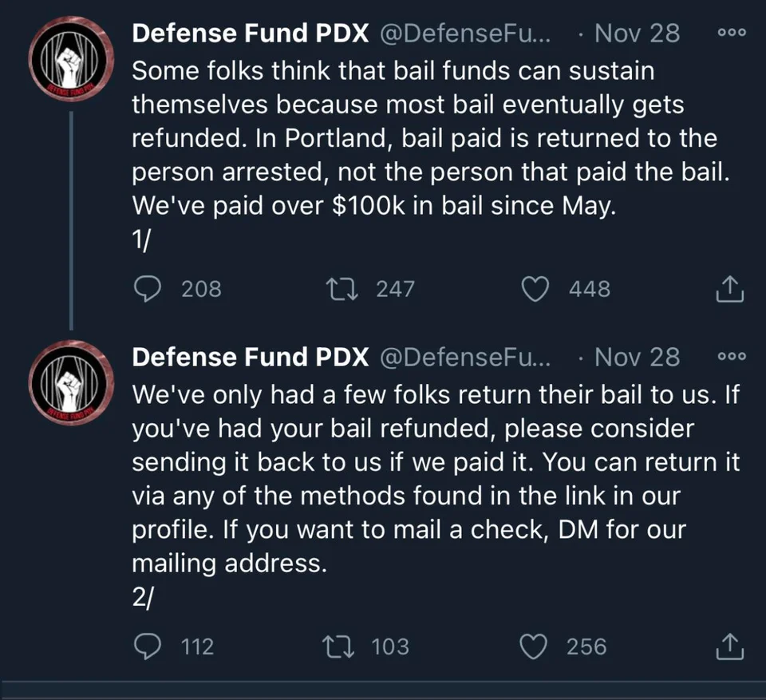Image resolution: width=766 pixels, height=700 pixels.
Task: Open Defense Fund PDX avatar on second tweet
Action: point(71,383)
